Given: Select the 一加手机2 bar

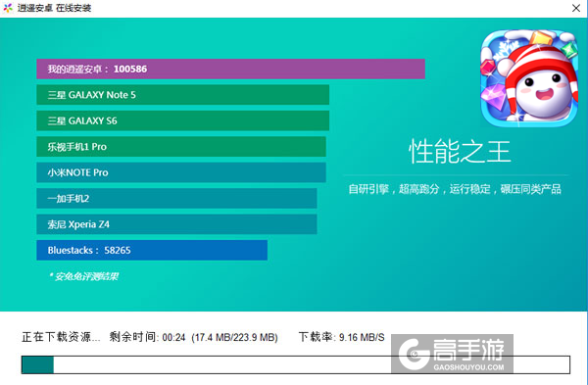Looking at the screenshot, I should tap(176, 198).
